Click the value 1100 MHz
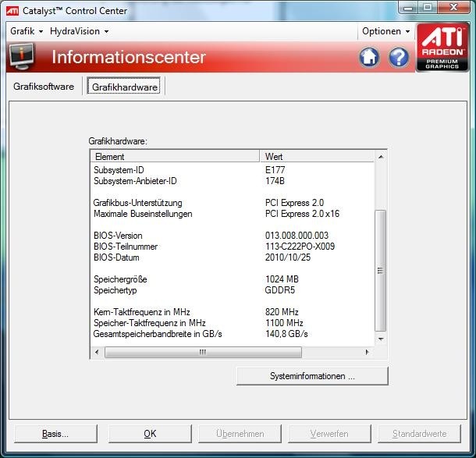The width and height of the screenshot is (476, 458). tap(284, 323)
